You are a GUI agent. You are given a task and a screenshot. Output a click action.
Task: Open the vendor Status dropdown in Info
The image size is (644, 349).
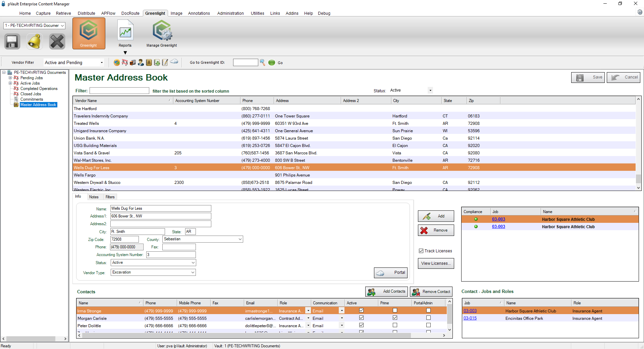tap(153, 263)
